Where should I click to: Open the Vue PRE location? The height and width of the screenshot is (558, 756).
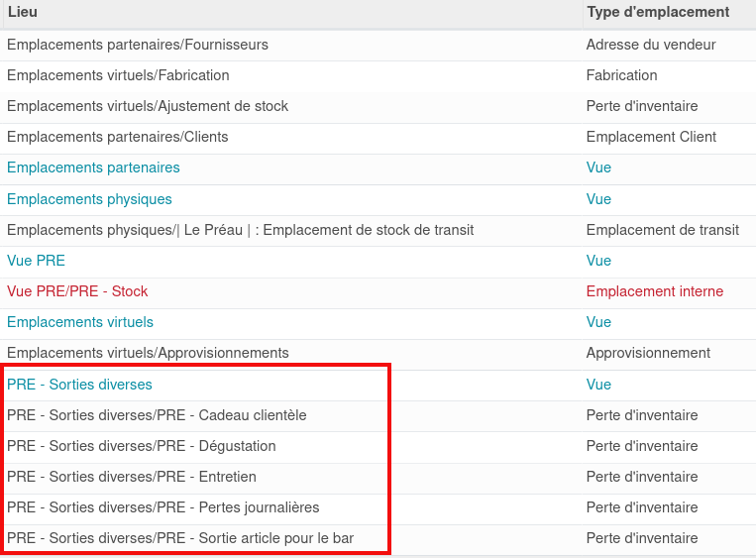(36, 261)
